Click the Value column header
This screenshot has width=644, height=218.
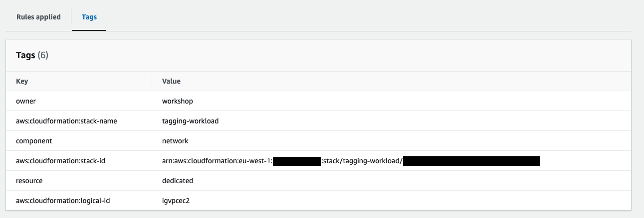pos(171,81)
